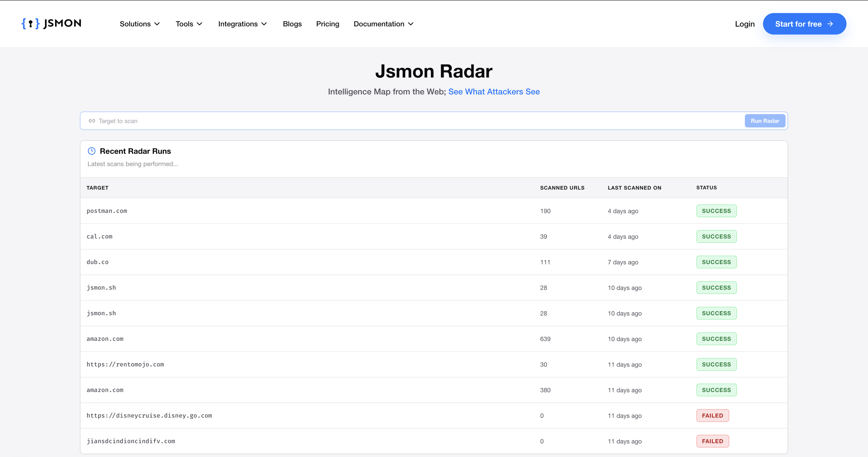Click the SUCCESS badge for dub.co
Screen dimensions: 868x457
[x=716, y=262]
